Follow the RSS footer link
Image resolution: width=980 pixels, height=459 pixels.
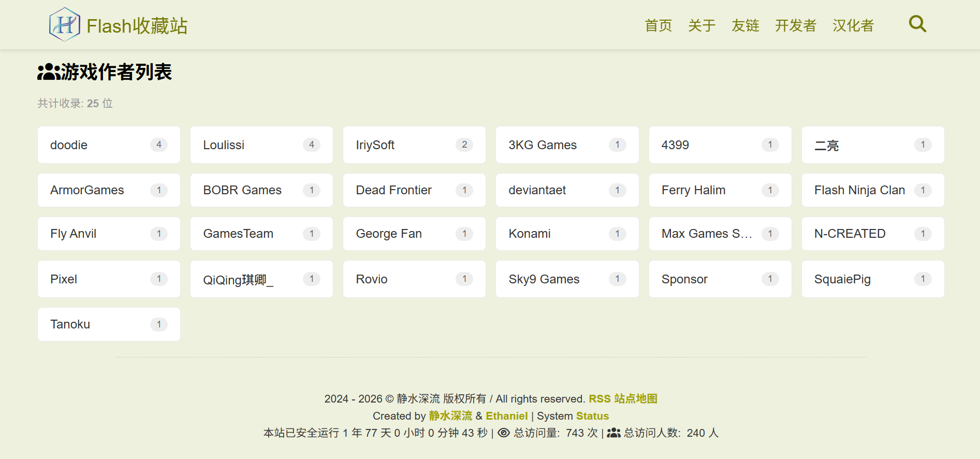pos(599,399)
